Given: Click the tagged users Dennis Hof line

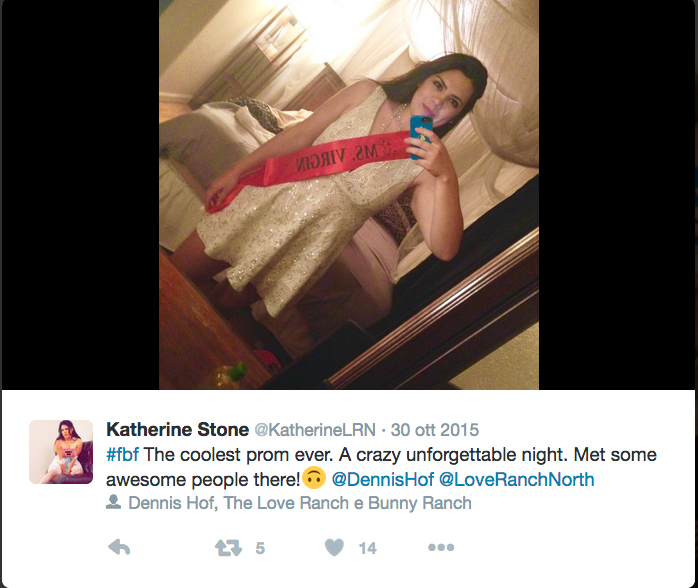Looking at the screenshot, I should click(300, 503).
